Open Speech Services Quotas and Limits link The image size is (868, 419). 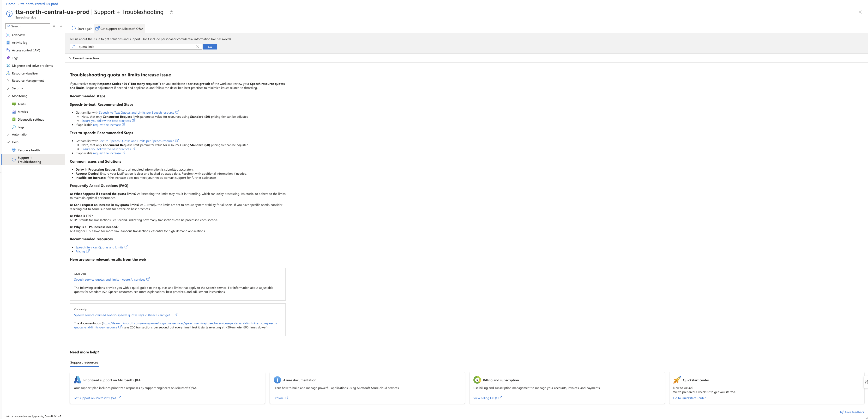pos(99,247)
